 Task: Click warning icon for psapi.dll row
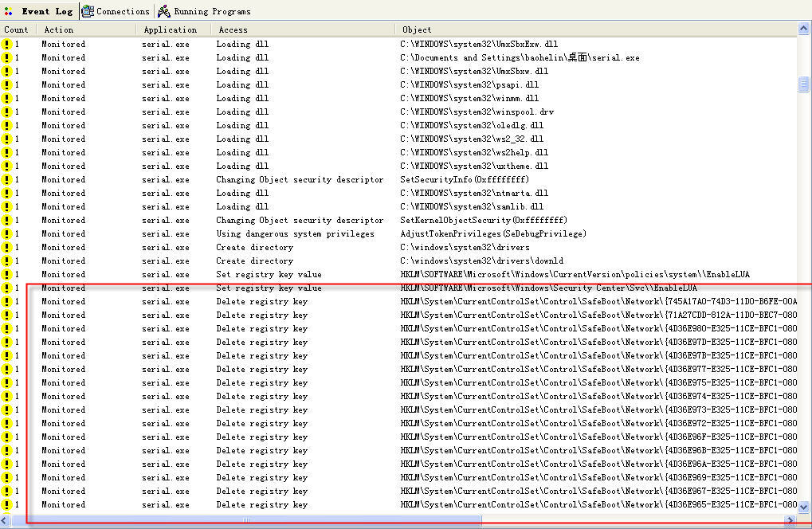pyautogui.click(x=6, y=84)
